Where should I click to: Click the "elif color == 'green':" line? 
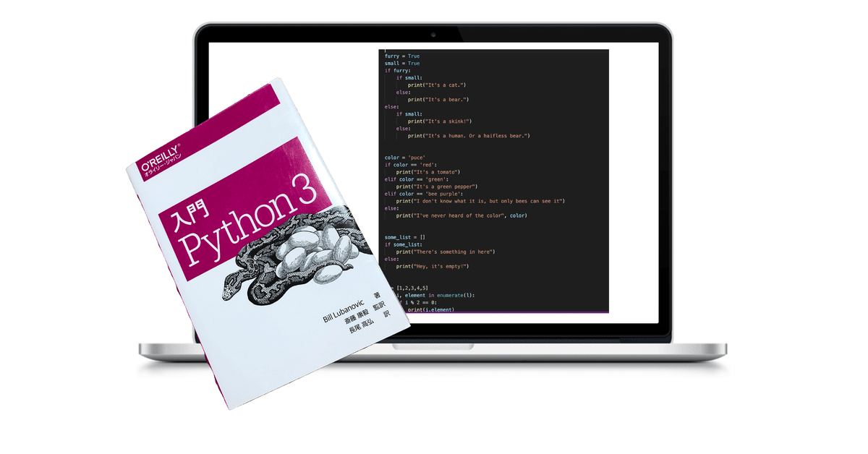tap(418, 179)
